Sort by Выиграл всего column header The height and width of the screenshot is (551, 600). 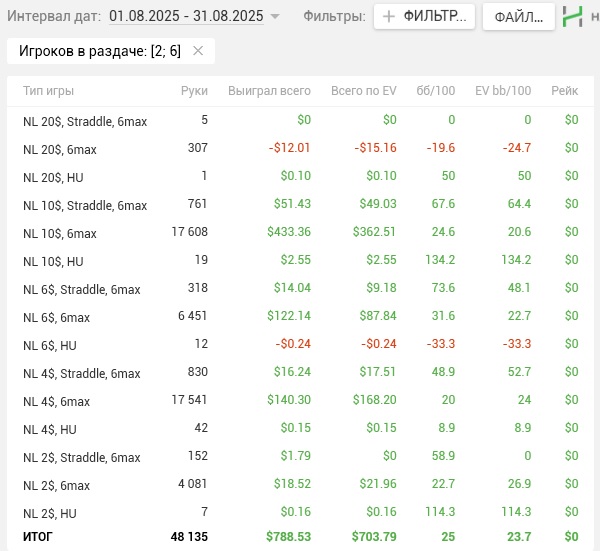point(269,91)
